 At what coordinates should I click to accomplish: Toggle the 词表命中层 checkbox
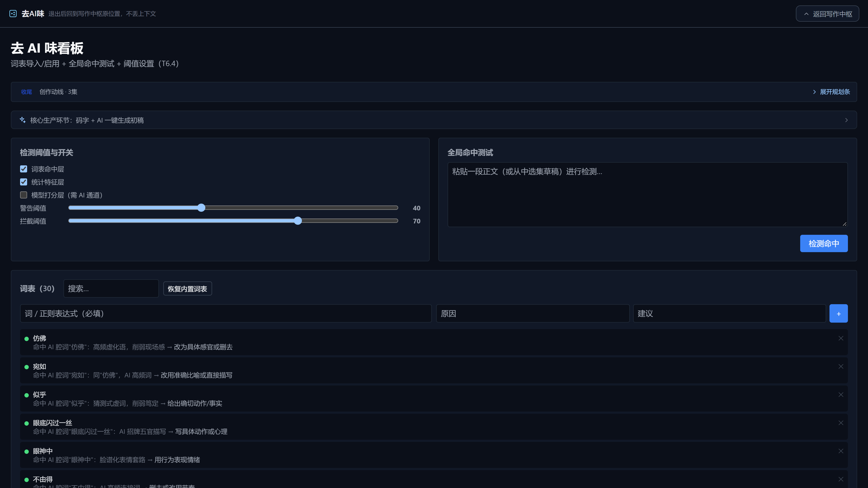pyautogui.click(x=24, y=169)
